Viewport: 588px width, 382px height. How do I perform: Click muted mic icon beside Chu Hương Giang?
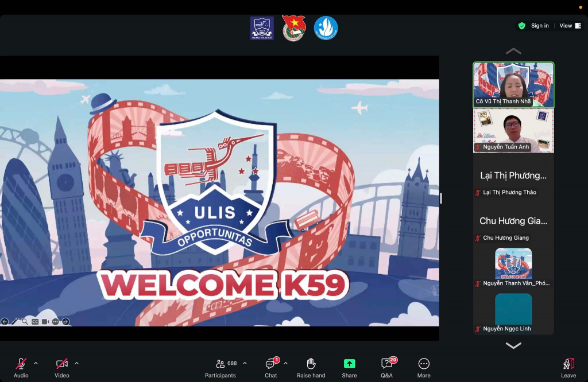pos(478,238)
